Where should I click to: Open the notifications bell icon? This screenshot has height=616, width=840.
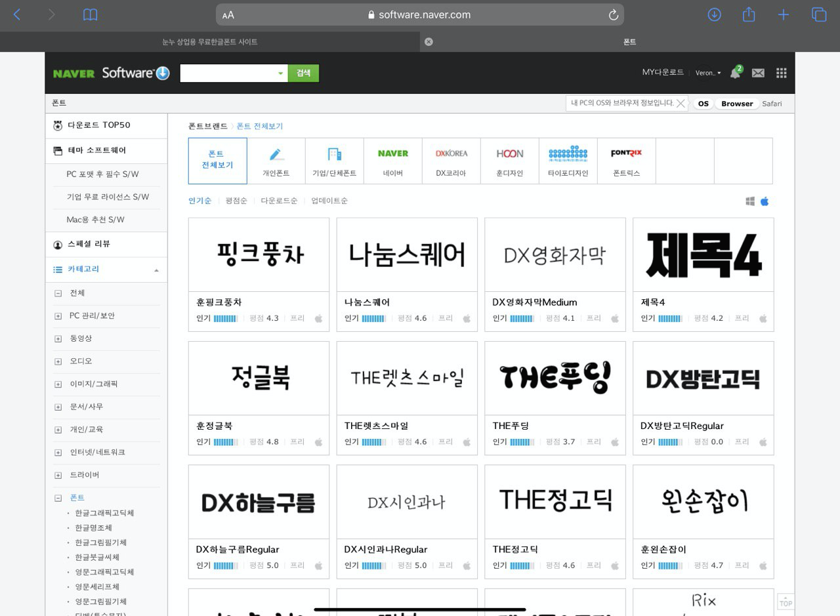coord(735,73)
